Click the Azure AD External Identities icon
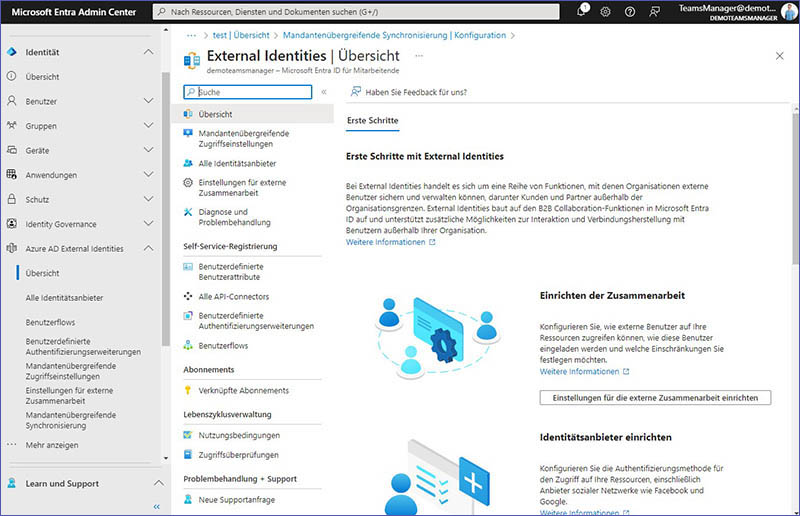The image size is (800, 516). [x=12, y=248]
